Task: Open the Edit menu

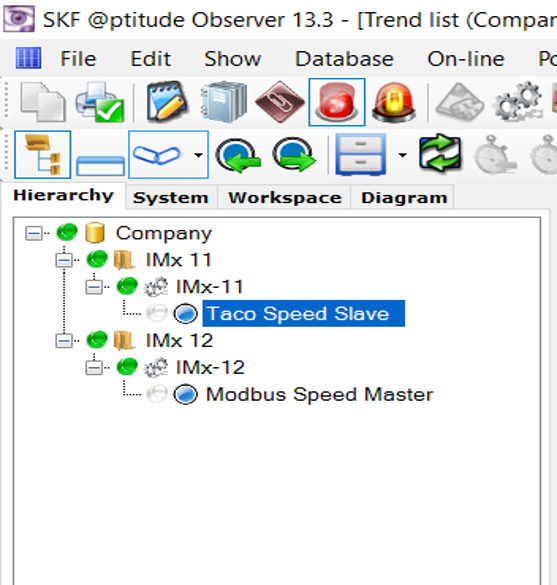Action: [150, 59]
